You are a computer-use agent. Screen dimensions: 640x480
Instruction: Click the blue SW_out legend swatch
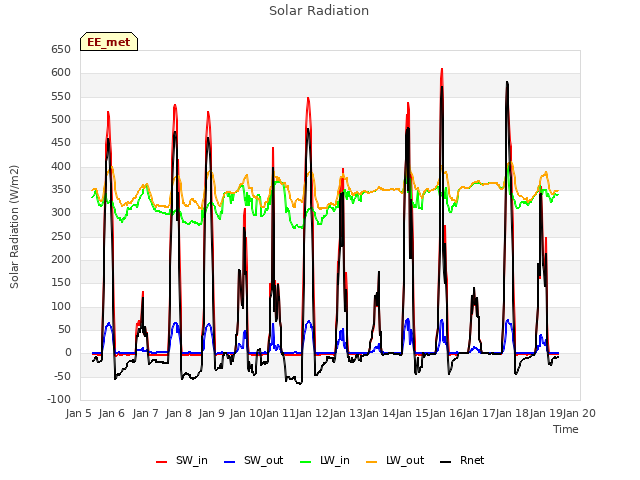[230, 462]
